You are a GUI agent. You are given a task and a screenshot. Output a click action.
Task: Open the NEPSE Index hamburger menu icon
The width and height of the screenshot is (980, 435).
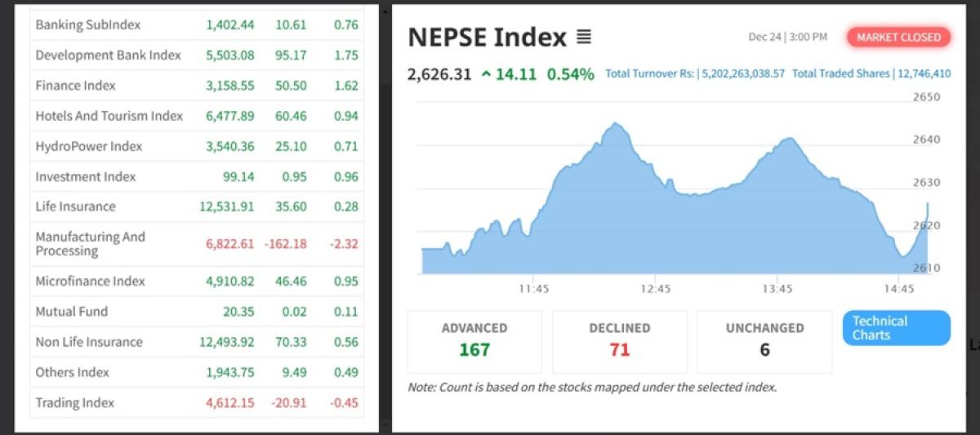tap(583, 38)
